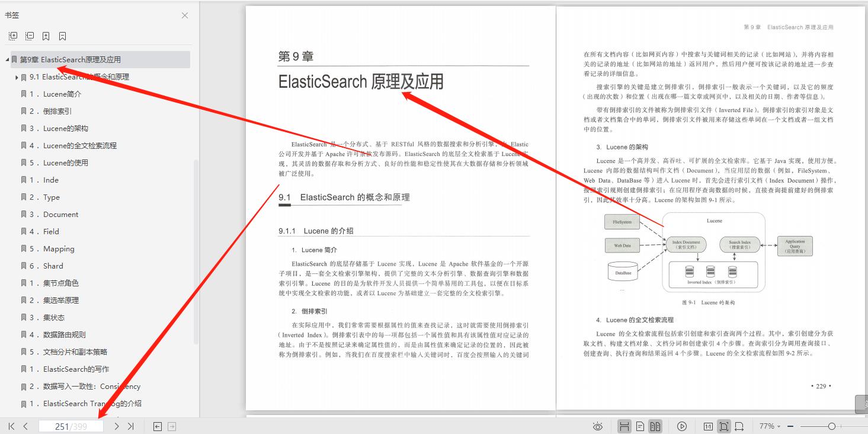The width and height of the screenshot is (868, 434).
Task: Open bookmark 3．Document
Action: 54,215
